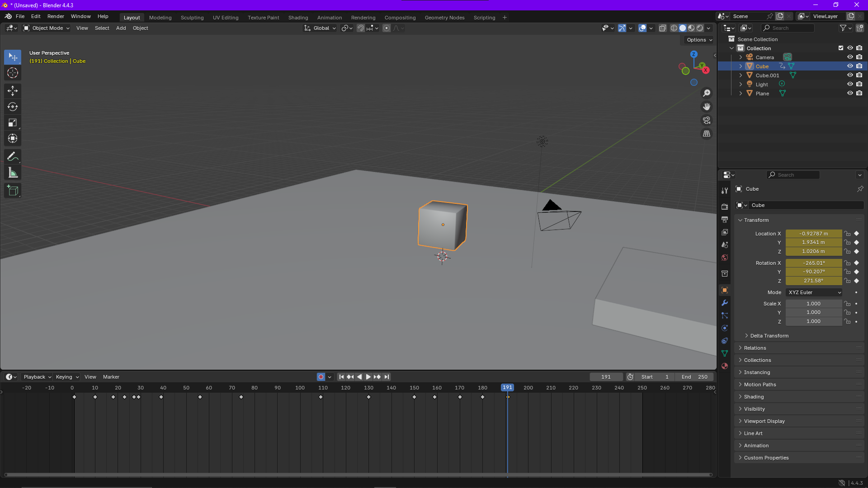Select the Move tool
Image resolution: width=868 pixels, height=488 pixels.
tap(13, 91)
